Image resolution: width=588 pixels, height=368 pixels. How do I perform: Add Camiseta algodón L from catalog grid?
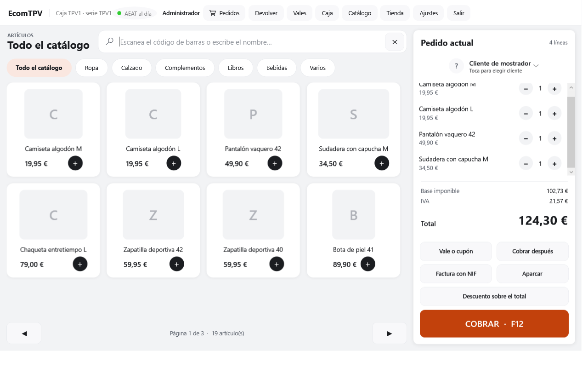tap(174, 163)
